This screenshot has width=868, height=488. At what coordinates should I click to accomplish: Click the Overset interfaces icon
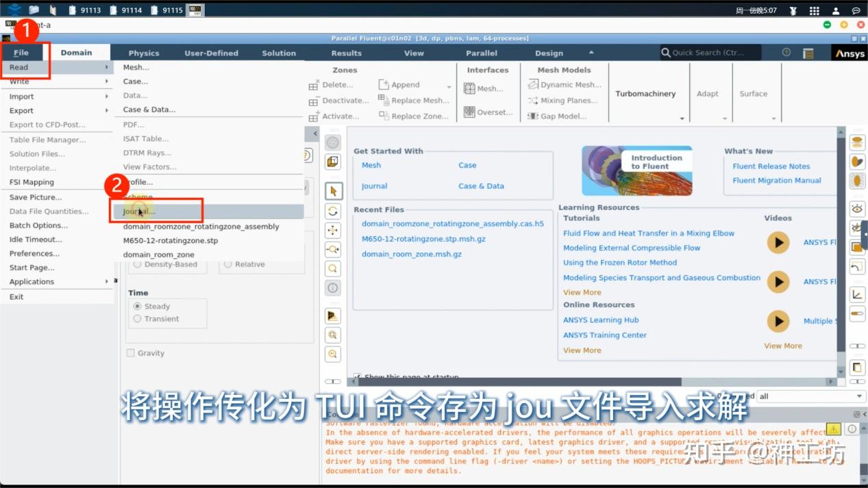(x=469, y=112)
